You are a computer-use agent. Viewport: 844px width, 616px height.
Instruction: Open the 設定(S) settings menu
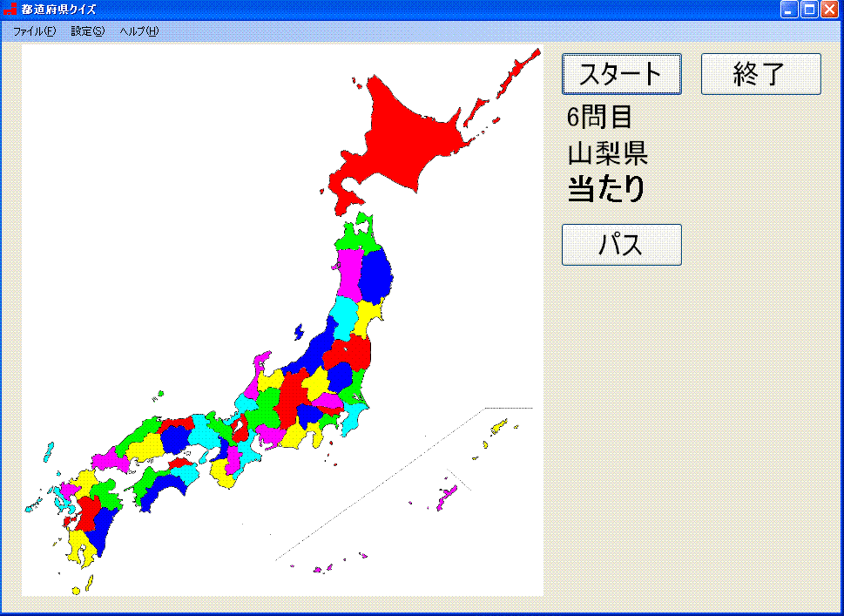click(88, 31)
